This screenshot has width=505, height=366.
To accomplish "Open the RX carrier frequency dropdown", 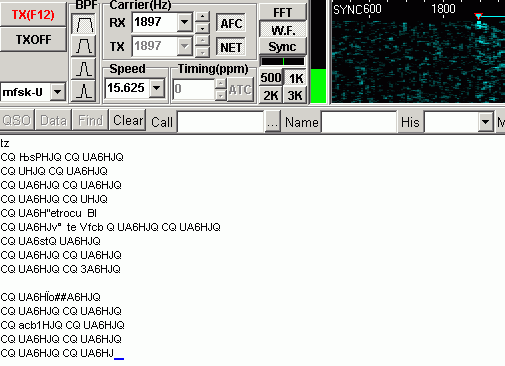I will (184, 22).
